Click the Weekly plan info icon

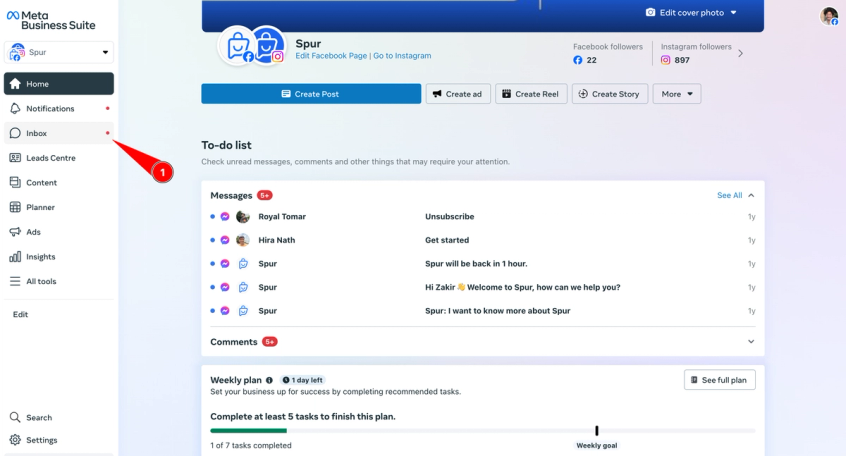269,380
